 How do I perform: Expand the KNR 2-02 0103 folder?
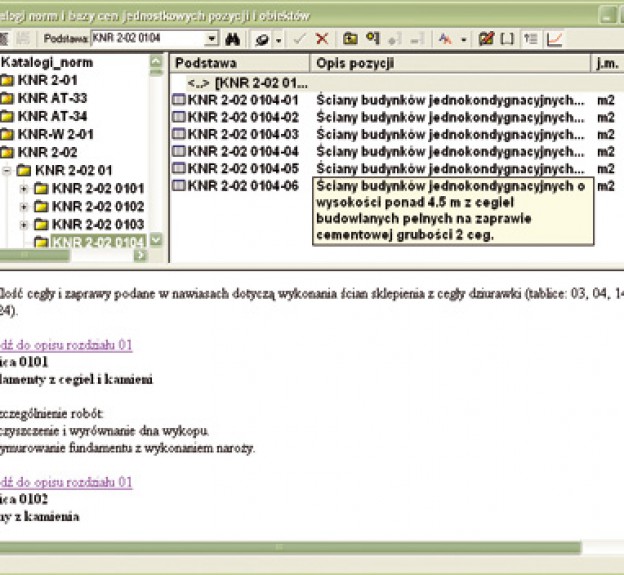point(24,225)
